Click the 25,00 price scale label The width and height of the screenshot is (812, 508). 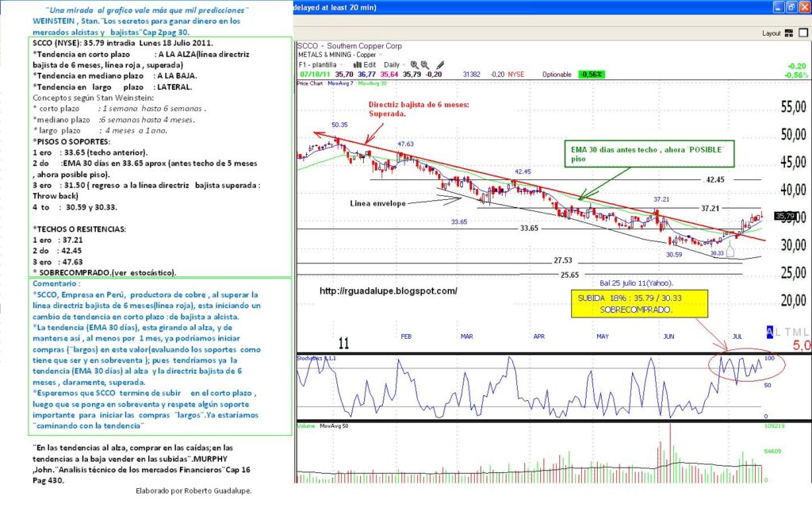[x=793, y=272]
